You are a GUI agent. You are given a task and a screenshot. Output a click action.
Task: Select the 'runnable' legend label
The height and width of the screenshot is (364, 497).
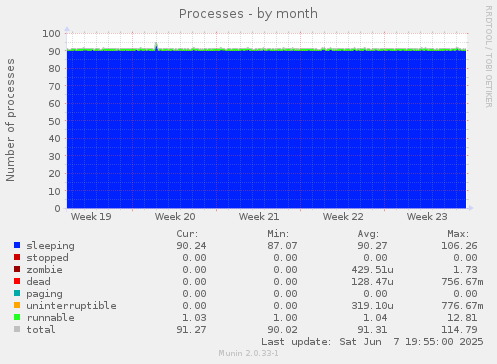click(x=50, y=318)
